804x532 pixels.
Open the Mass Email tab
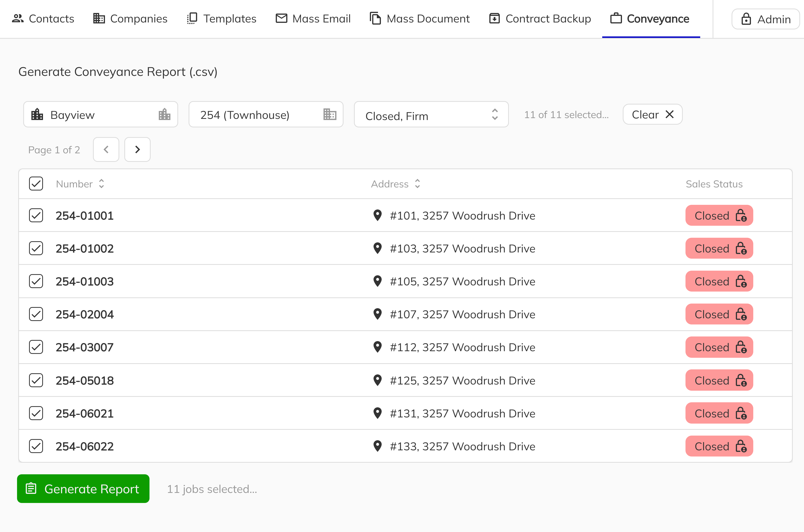pyautogui.click(x=313, y=19)
